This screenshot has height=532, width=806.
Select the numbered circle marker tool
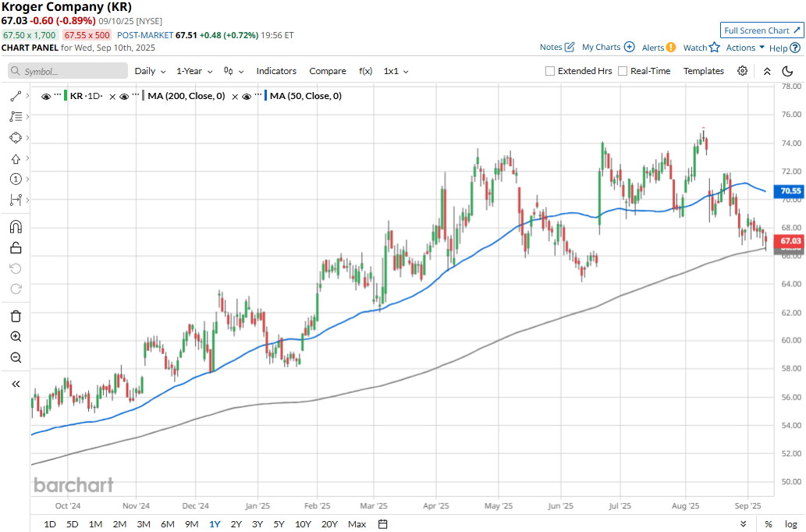pyautogui.click(x=16, y=179)
